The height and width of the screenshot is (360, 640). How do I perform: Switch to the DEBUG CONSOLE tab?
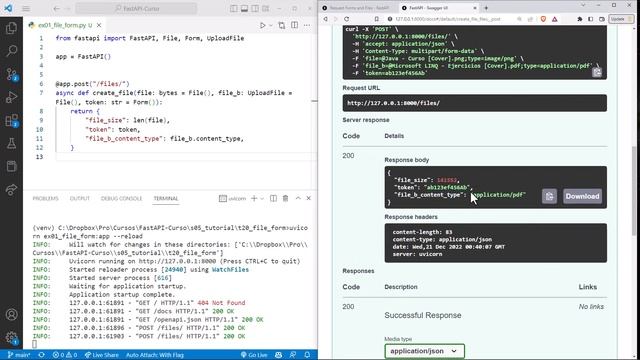[x=121, y=198]
